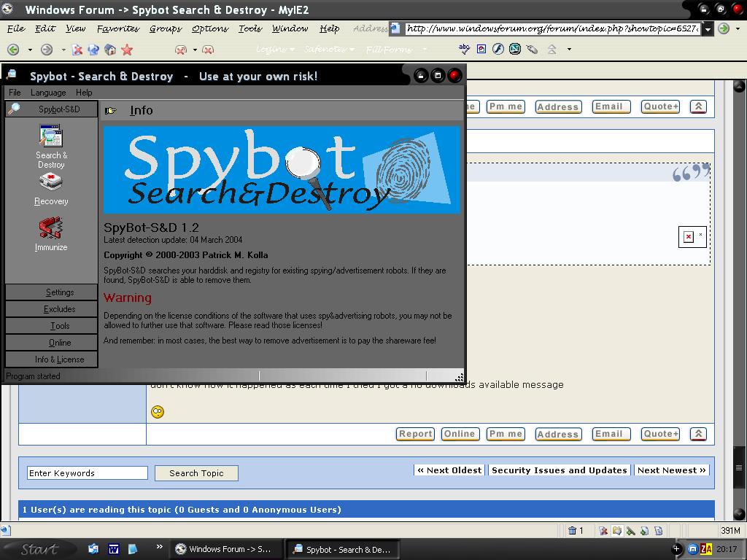
Task: Click the Back arrow in MyIE2 toolbar
Action: point(13,50)
